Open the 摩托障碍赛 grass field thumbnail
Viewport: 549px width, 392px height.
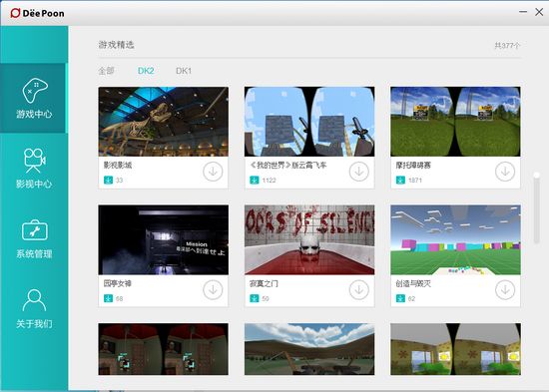click(455, 122)
